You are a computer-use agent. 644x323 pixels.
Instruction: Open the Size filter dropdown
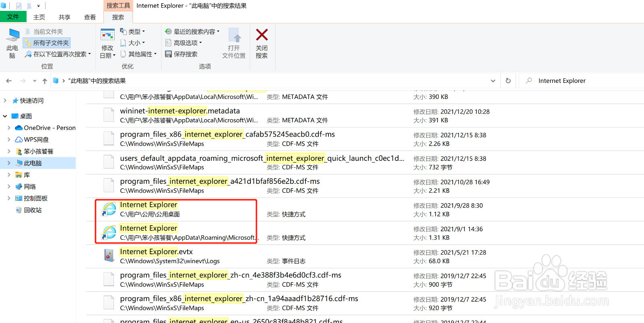coord(133,43)
